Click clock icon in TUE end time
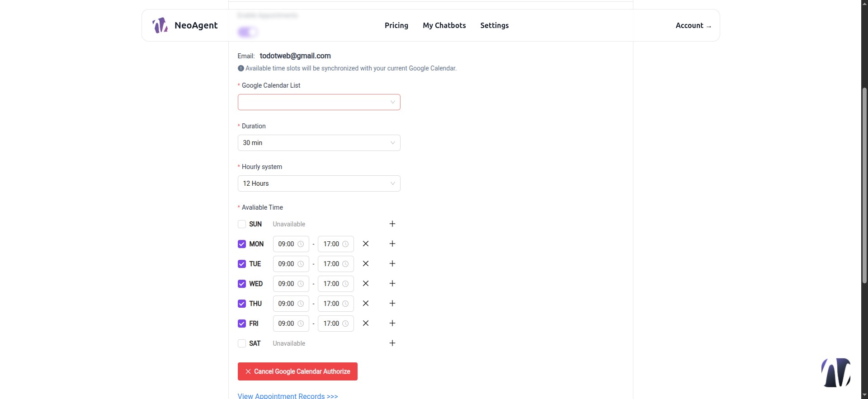Screen dimensions: 868x399 click(345, 264)
